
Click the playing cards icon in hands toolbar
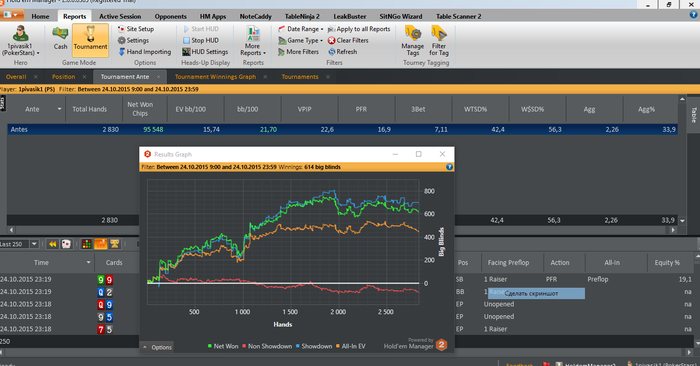pyautogui.click(x=66, y=244)
